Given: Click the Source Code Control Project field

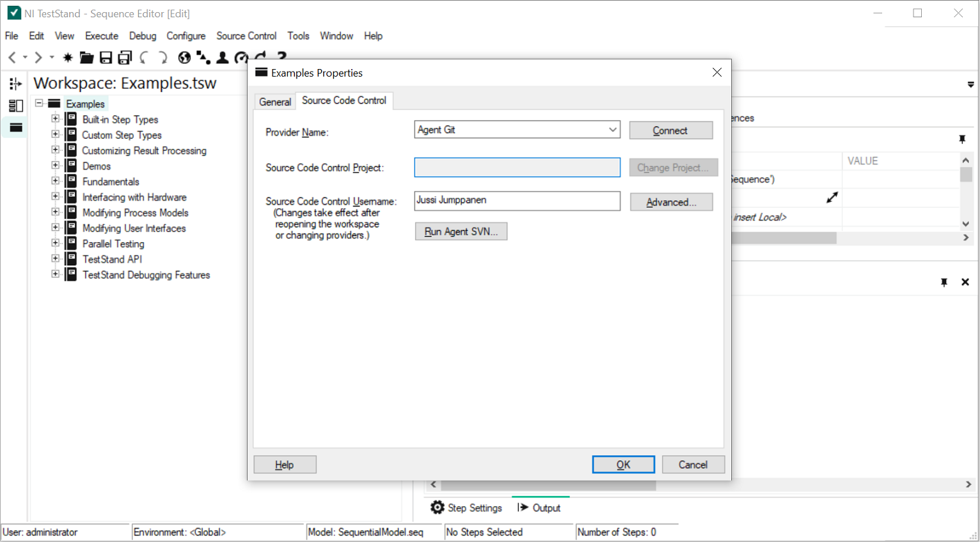Looking at the screenshot, I should pos(517,167).
